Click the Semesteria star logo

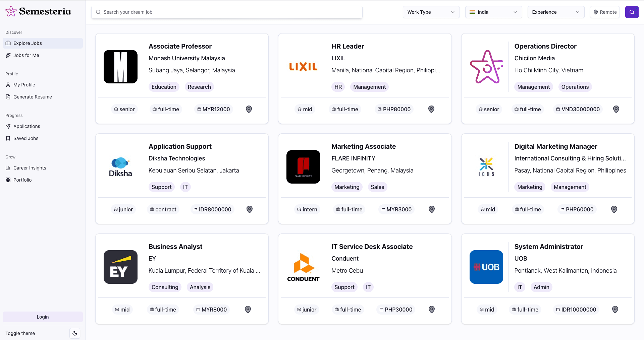tap(11, 11)
